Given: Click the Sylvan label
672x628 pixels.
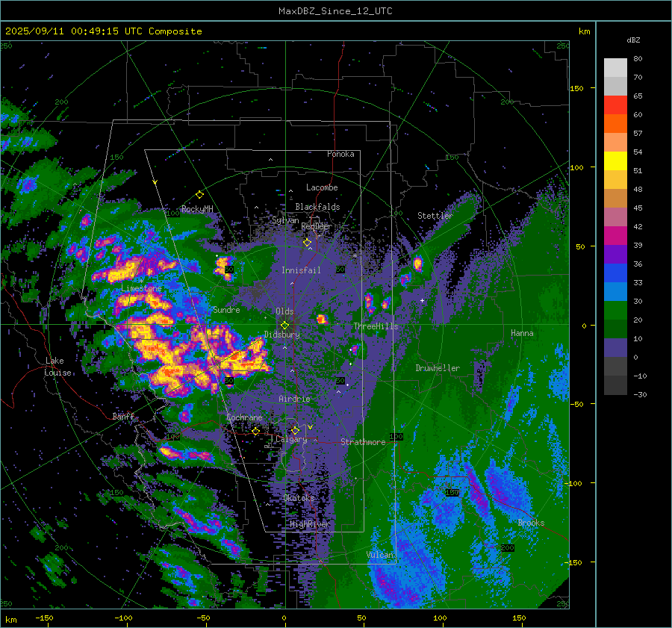Looking at the screenshot, I should pyautogui.click(x=285, y=220).
